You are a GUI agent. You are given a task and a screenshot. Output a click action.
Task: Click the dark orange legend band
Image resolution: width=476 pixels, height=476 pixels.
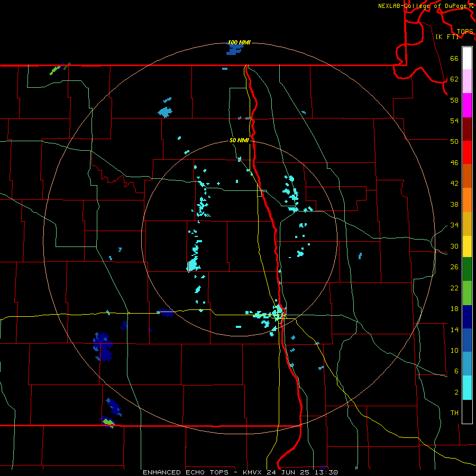[x=467, y=176]
